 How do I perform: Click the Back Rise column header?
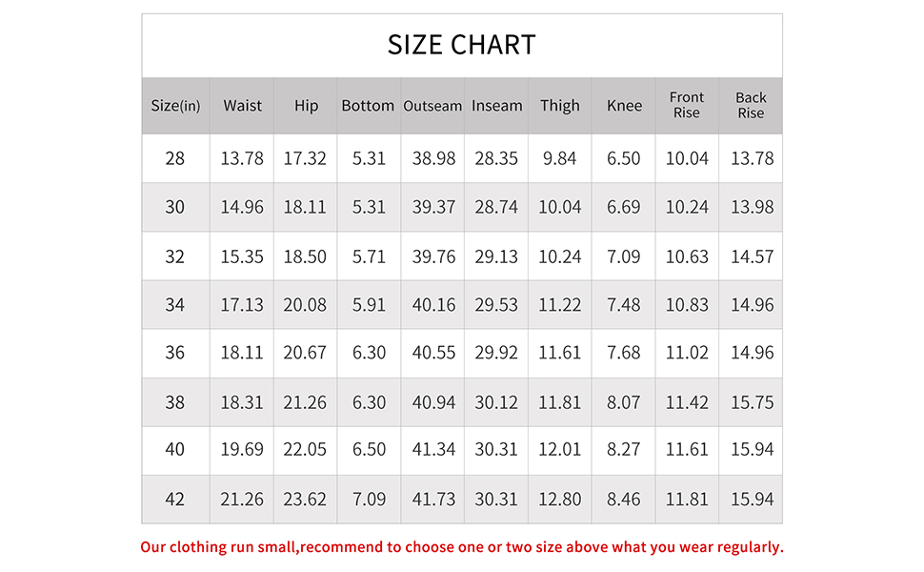click(x=751, y=105)
